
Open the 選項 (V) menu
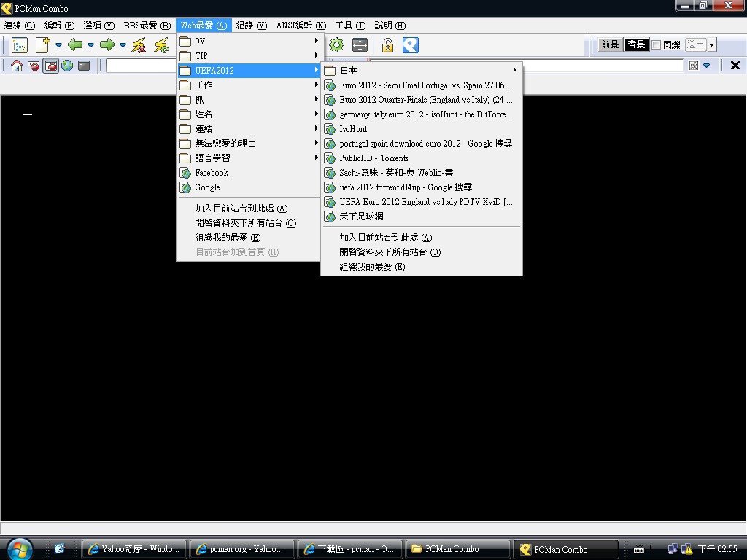point(98,26)
